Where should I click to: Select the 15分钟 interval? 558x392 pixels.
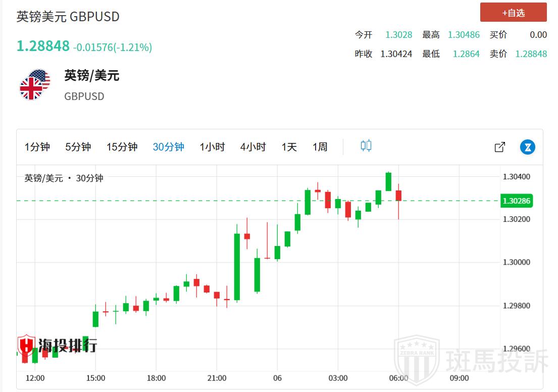pos(122,147)
